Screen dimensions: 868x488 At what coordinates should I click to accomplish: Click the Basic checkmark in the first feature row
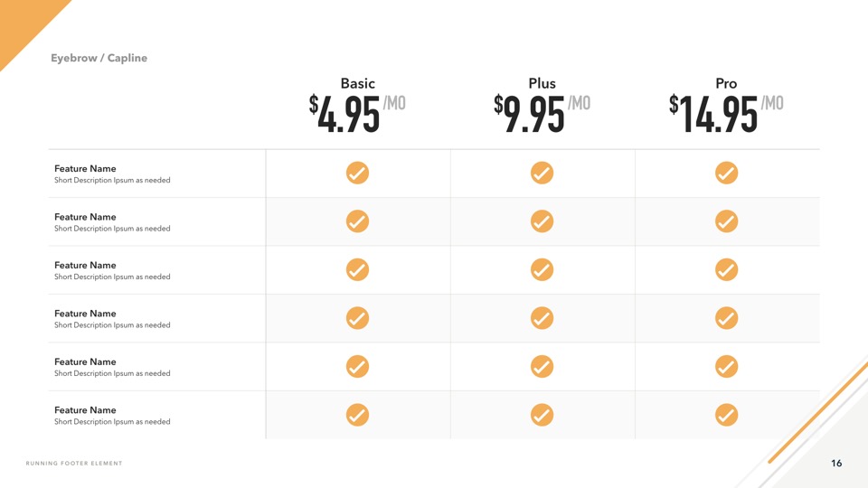coord(357,173)
